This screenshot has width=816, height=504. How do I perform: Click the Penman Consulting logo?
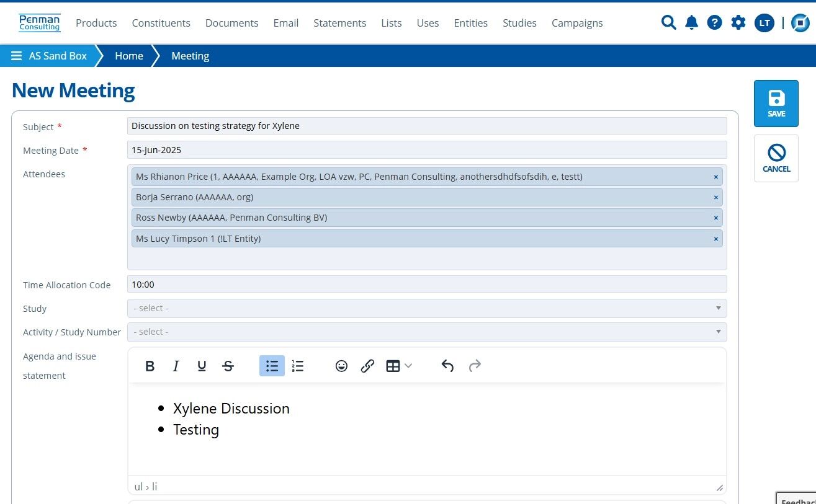[40, 23]
